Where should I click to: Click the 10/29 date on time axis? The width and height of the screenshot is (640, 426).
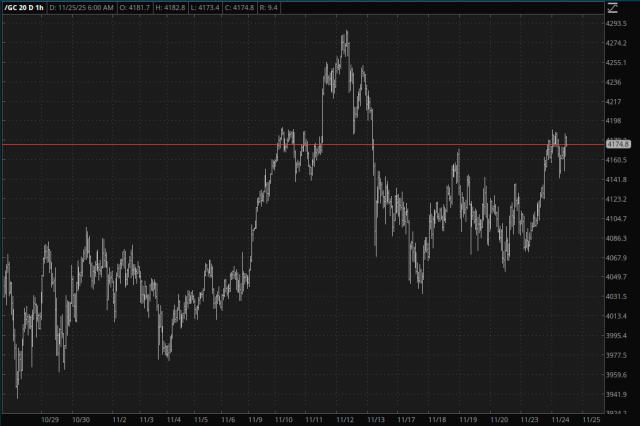(x=52, y=420)
